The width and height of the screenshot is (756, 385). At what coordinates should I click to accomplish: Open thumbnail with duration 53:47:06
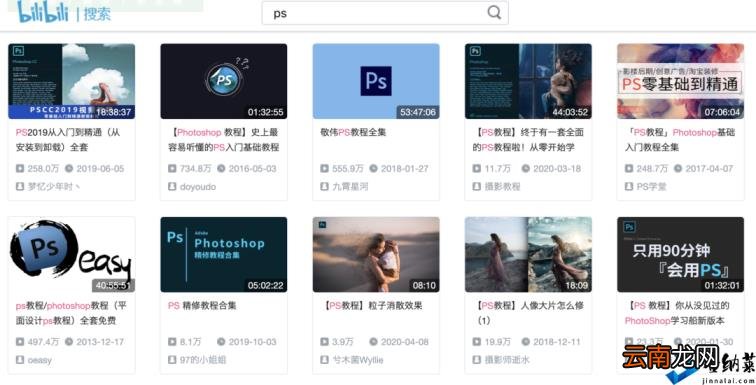[376, 81]
